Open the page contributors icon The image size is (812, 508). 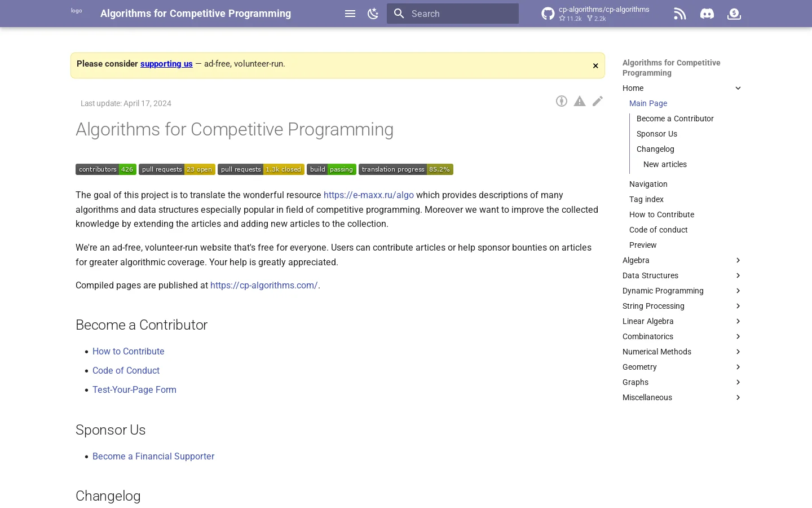click(x=562, y=102)
